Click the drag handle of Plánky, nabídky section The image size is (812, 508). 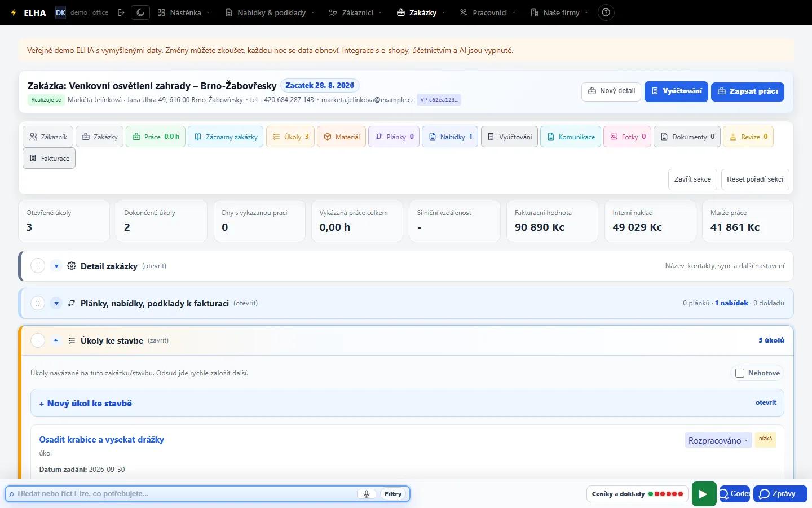(x=38, y=303)
